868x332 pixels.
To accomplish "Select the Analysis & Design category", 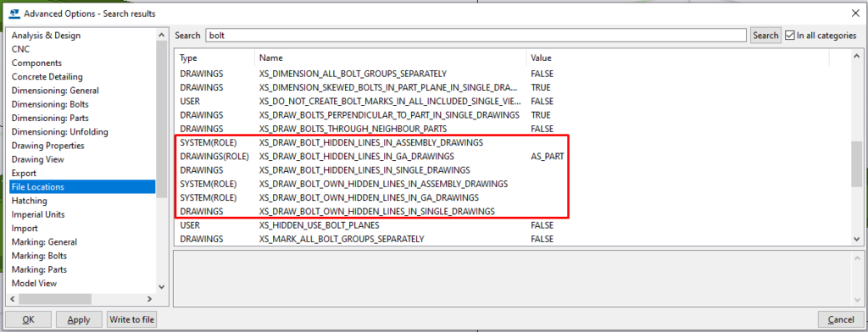I will point(46,36).
